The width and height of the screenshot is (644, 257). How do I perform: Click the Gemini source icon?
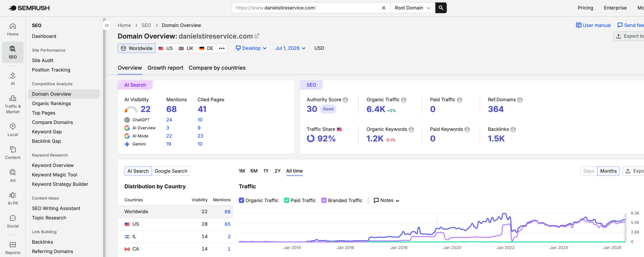[x=127, y=144]
